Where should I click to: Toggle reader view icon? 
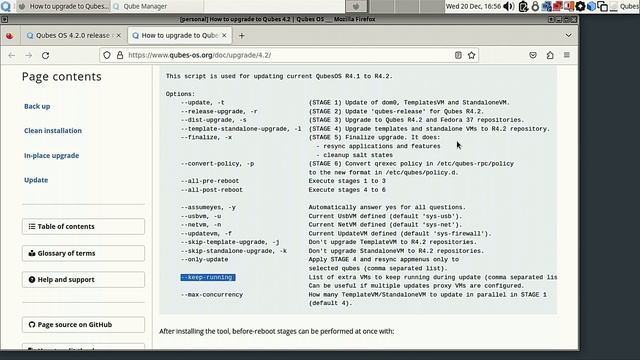458,55
